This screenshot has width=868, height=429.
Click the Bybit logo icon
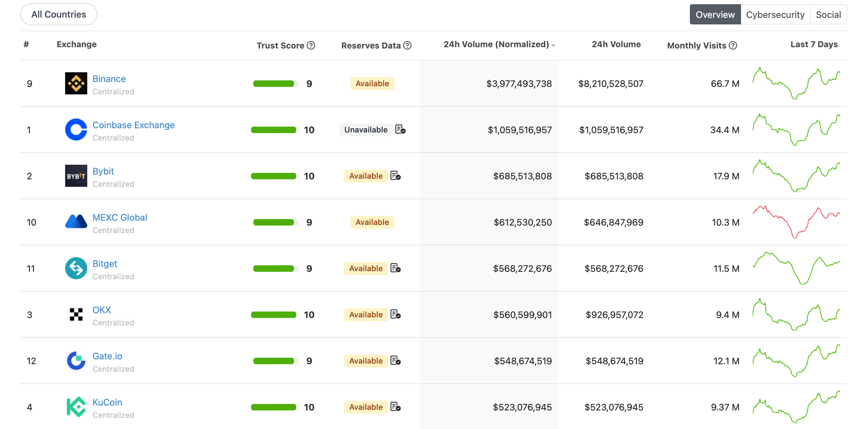[x=76, y=176]
